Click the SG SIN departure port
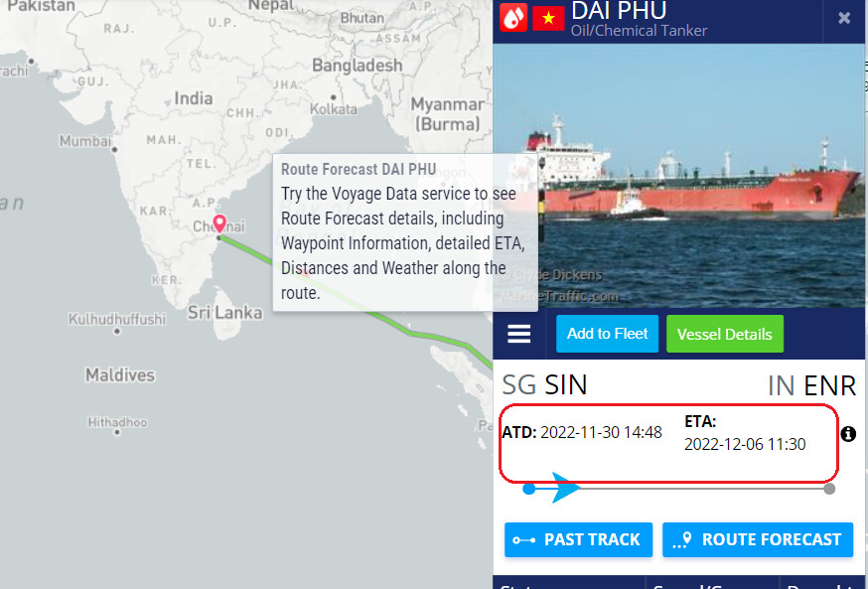The width and height of the screenshot is (868, 589). tap(544, 384)
